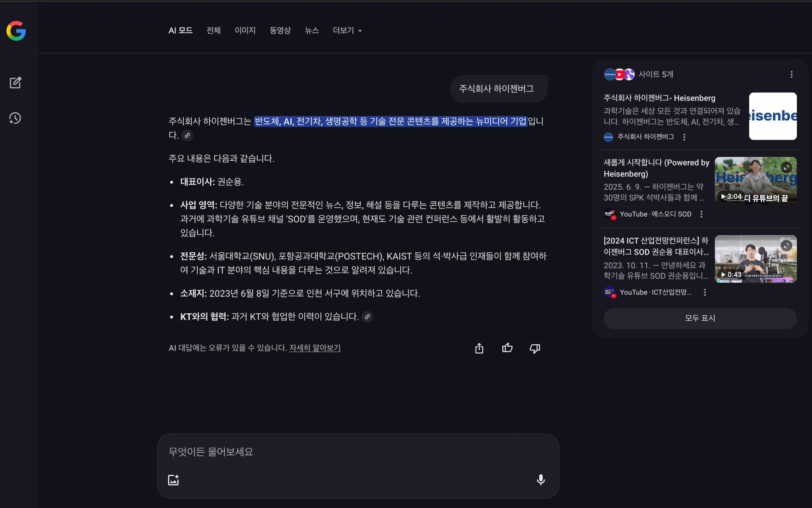Open the three-dot menu beside 사이트 5개
Screen dimensions: 812x508
tap(791, 74)
